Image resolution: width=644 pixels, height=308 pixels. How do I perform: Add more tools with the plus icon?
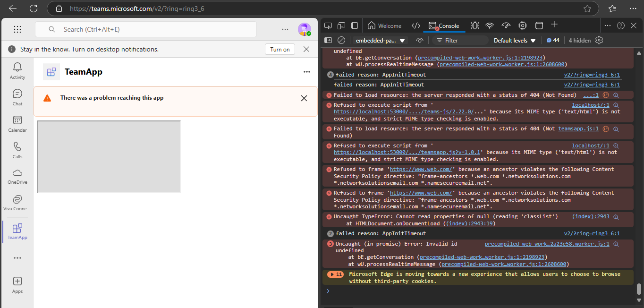[x=554, y=25]
